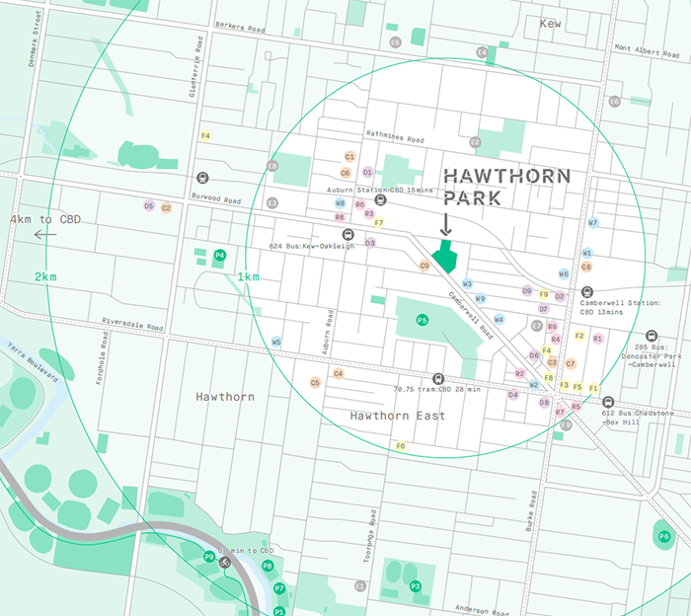
Task: Select the green P3 park marker
Action: [x=416, y=586]
